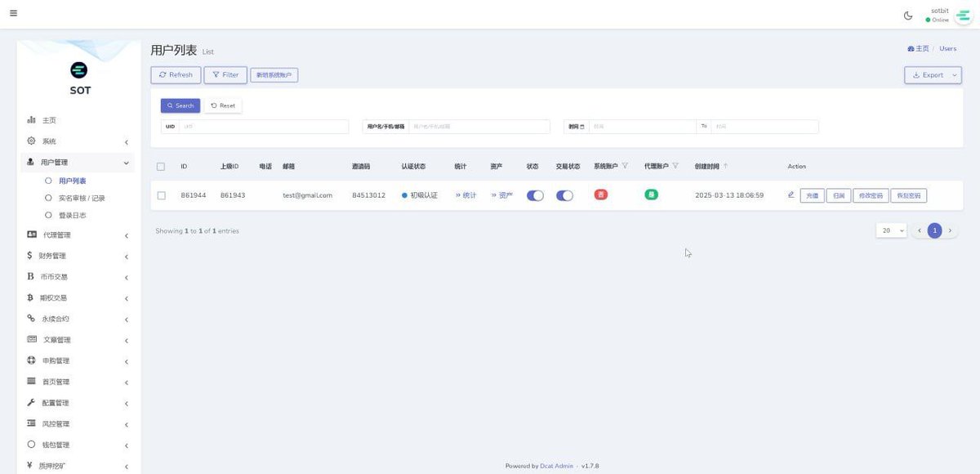980x474 pixels.
Task: Click the 永续合约 link icon
Action: click(x=31, y=319)
